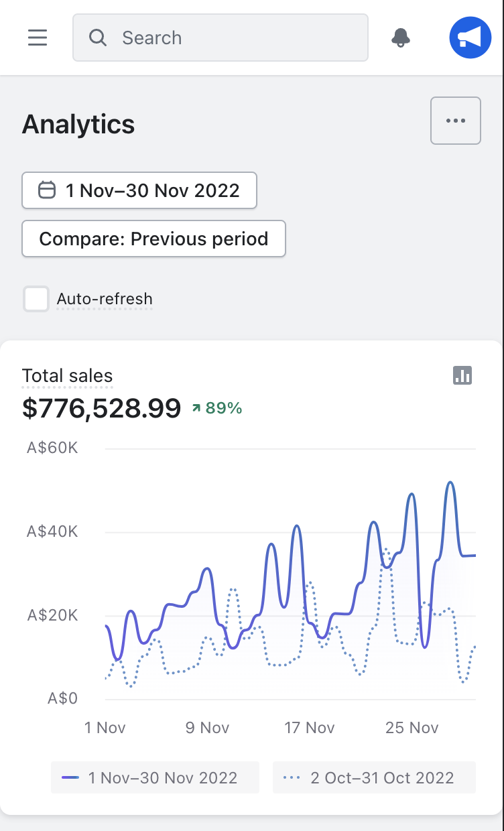Click the Analytics page heading
The image size is (504, 831).
(x=78, y=125)
